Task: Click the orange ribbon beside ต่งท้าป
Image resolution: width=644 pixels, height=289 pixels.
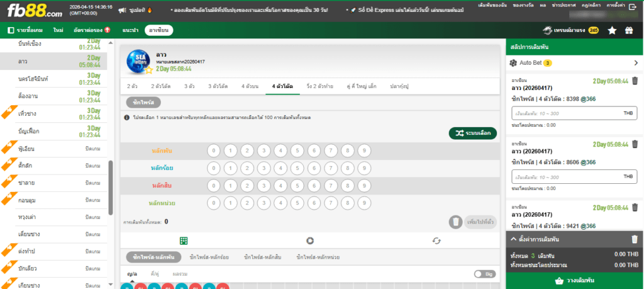Action: click(9, 250)
